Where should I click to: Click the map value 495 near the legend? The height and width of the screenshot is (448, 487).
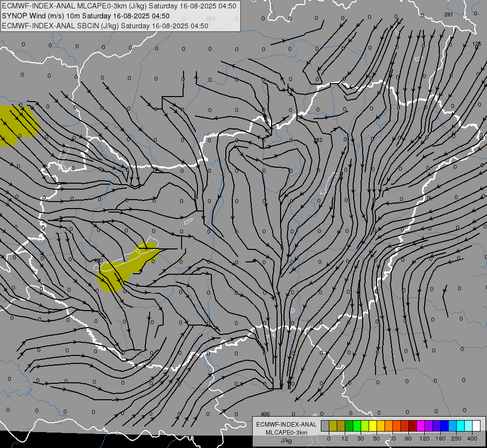click(265, 414)
